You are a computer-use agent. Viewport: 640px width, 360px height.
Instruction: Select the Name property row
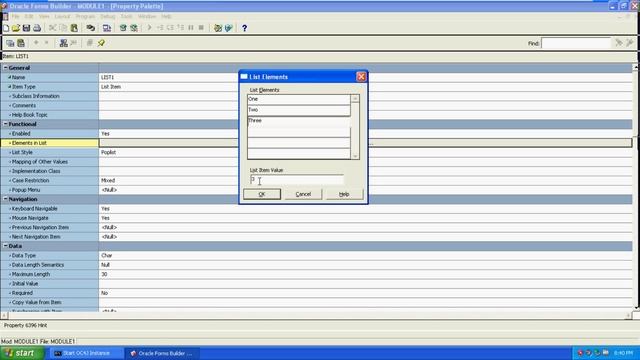pyautogui.click(x=317, y=77)
